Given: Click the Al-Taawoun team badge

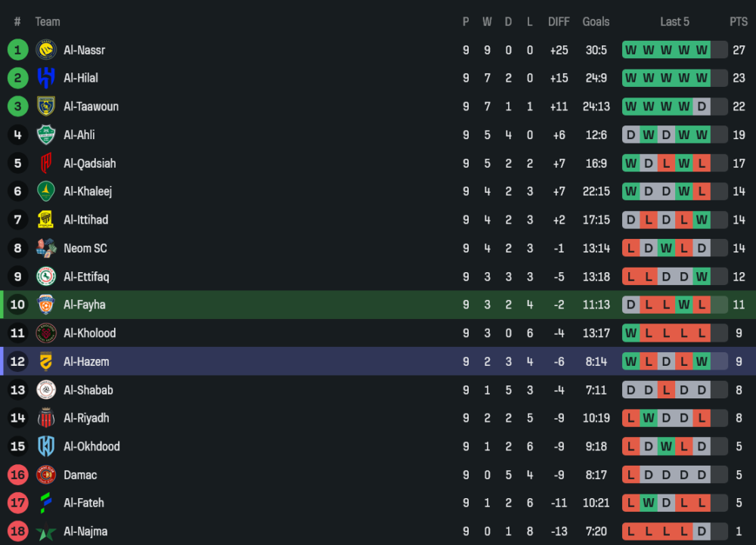Looking at the screenshot, I should click(x=46, y=107).
